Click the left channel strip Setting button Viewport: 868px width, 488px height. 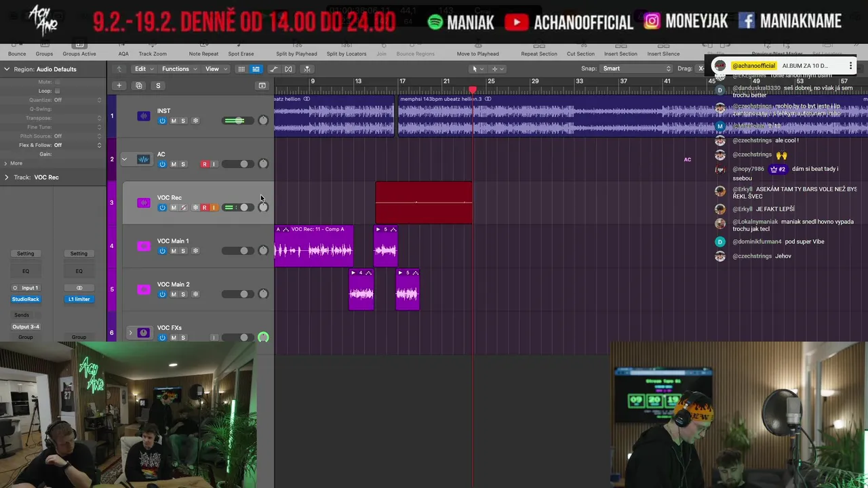tap(25, 253)
